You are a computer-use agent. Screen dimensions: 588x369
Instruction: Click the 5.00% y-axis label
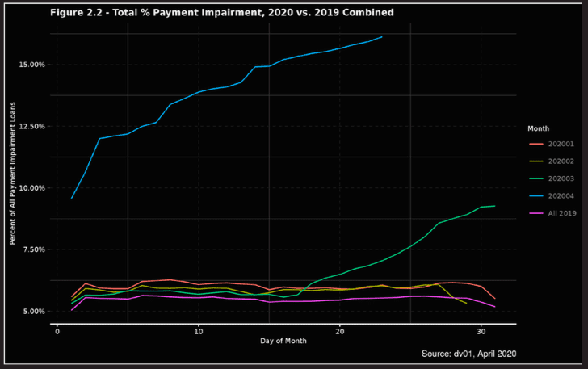click(34, 311)
